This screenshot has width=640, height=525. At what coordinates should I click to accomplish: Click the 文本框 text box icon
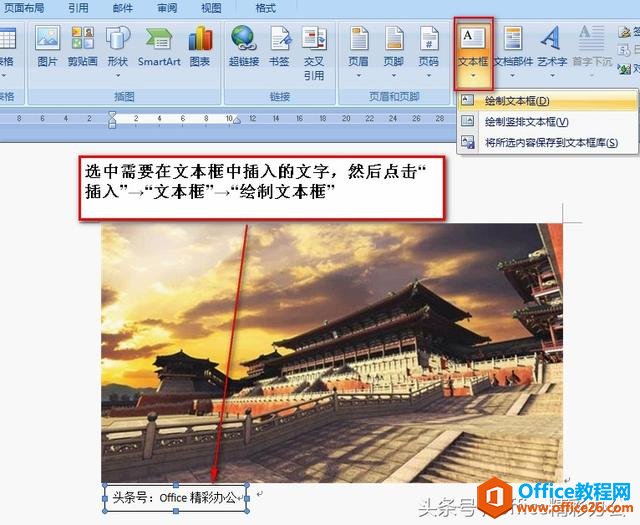pyautogui.click(x=473, y=41)
